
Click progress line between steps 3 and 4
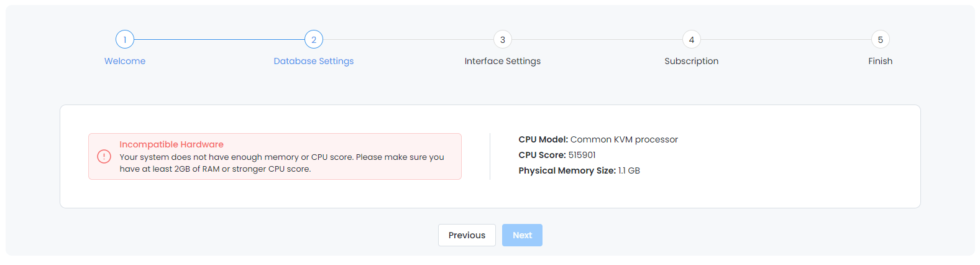pos(597,40)
